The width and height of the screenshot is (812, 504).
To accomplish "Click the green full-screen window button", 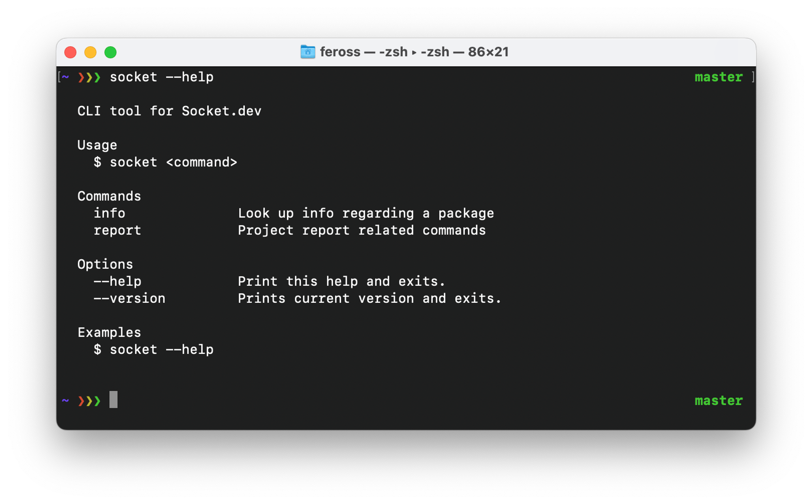I will coord(110,52).
